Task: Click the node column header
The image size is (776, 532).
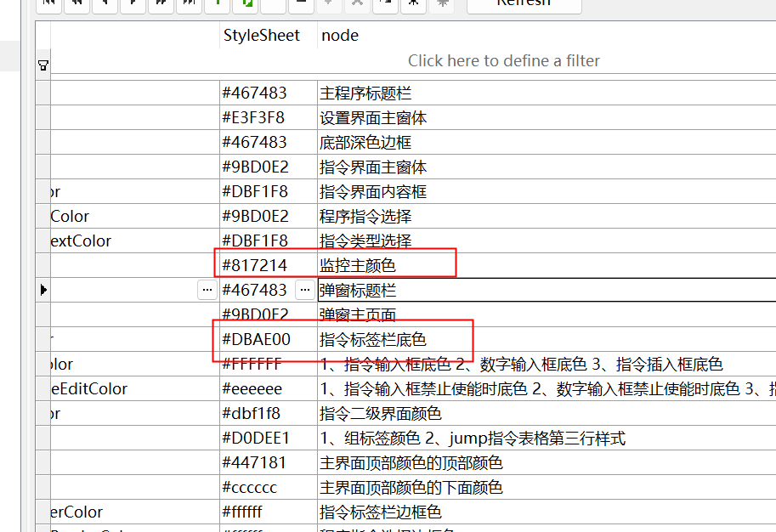Action: (x=340, y=36)
